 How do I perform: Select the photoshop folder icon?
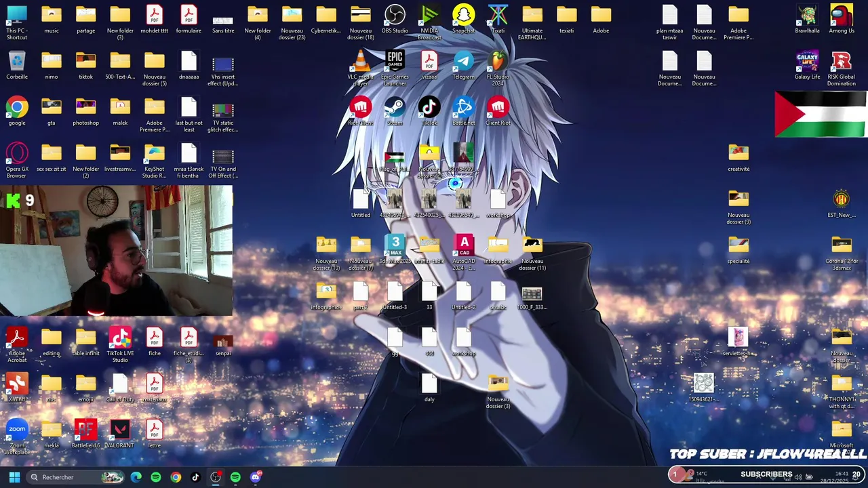pos(85,111)
